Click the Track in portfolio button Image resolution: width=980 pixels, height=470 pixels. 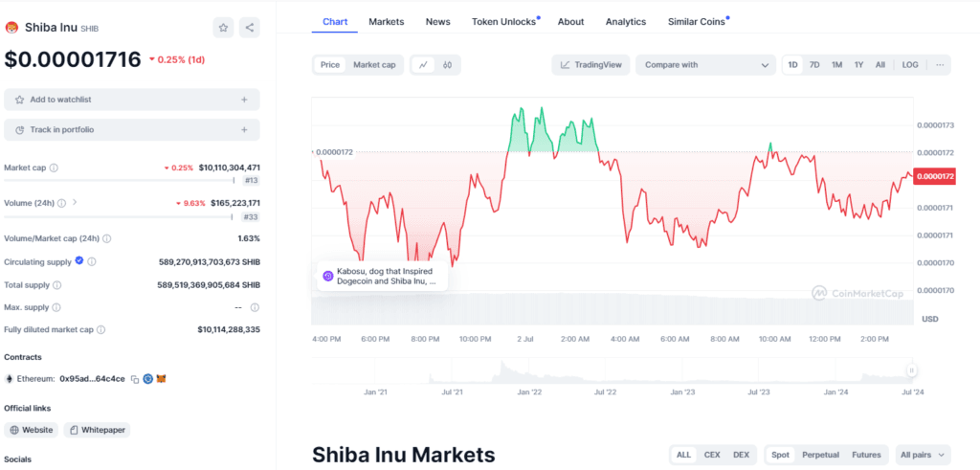(x=132, y=130)
